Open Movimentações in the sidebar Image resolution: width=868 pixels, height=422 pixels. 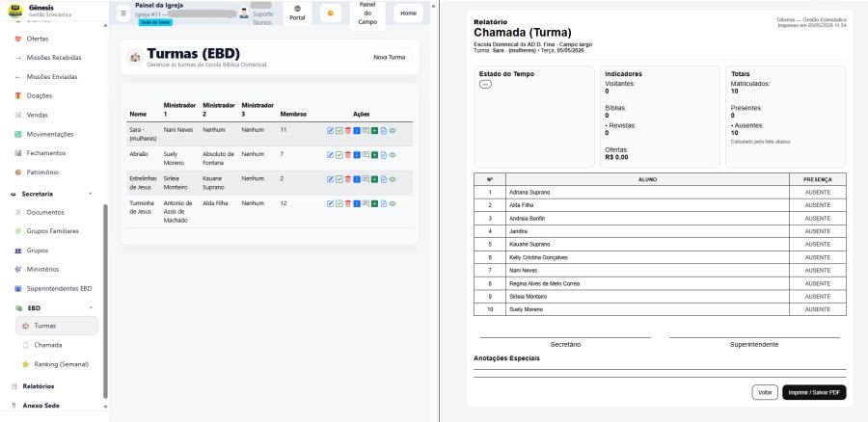click(x=50, y=134)
